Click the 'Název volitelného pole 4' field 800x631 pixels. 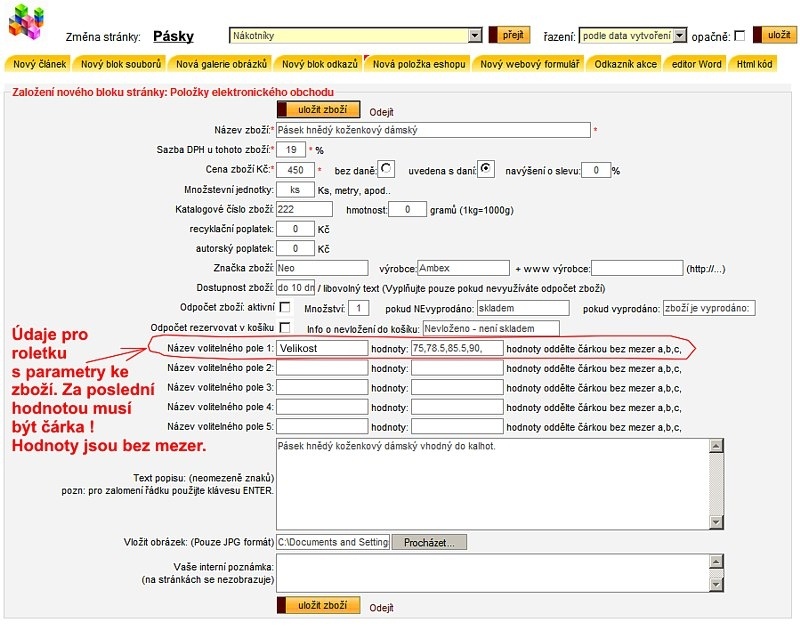pyautogui.click(x=322, y=407)
